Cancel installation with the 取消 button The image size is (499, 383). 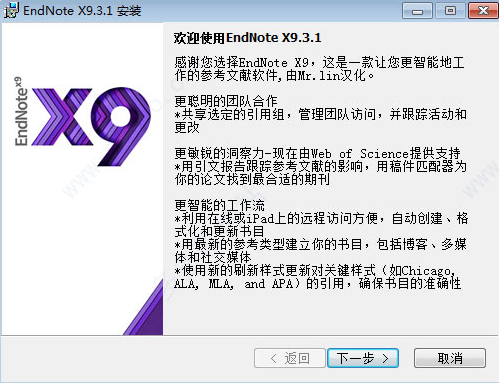click(x=450, y=358)
